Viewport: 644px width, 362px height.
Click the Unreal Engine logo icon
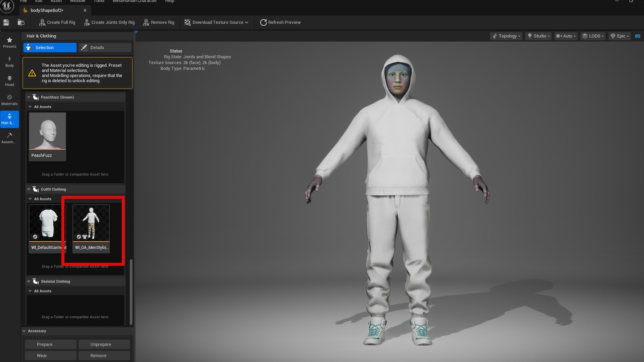click(x=7, y=6)
